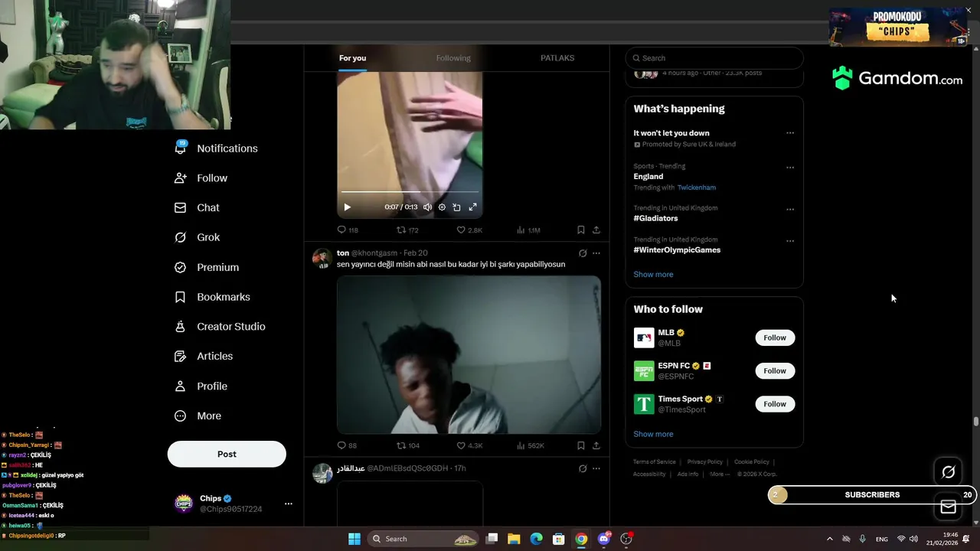Screen dimensions: 980x551
Task: Open Notifications from the sidebar
Action: coord(216,148)
